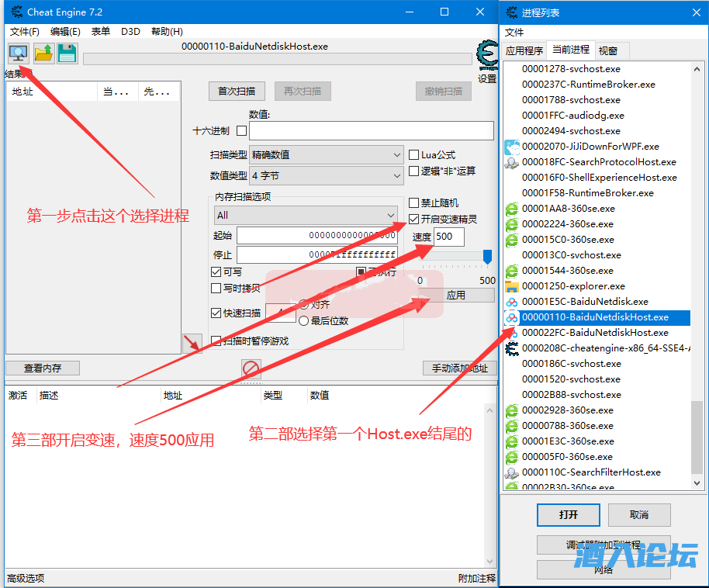Toggle the hexadecimal checkbox
The width and height of the screenshot is (709, 588).
pos(242,131)
